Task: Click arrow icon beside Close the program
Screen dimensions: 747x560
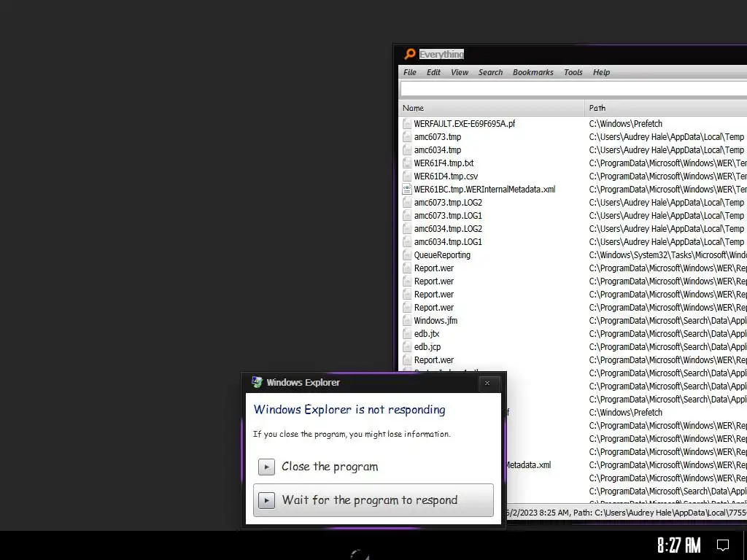Action: pyautogui.click(x=266, y=467)
